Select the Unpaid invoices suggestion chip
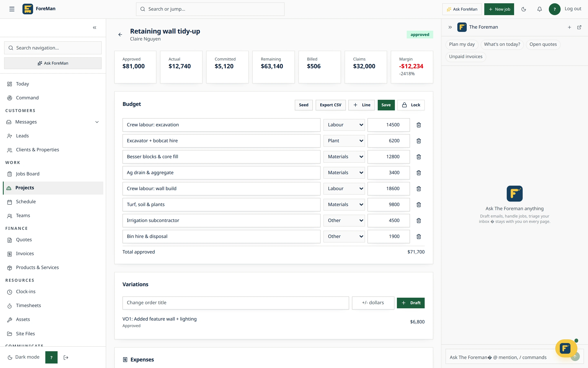 [x=465, y=57]
